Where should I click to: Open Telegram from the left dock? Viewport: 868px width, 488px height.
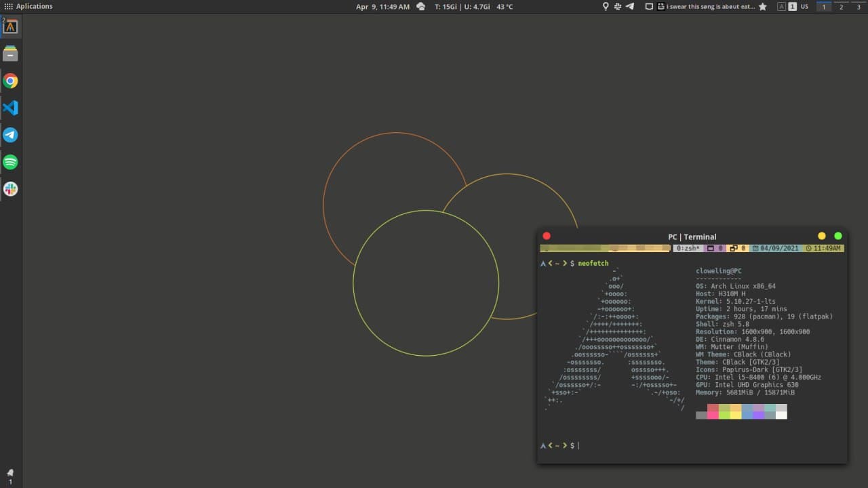[11, 135]
